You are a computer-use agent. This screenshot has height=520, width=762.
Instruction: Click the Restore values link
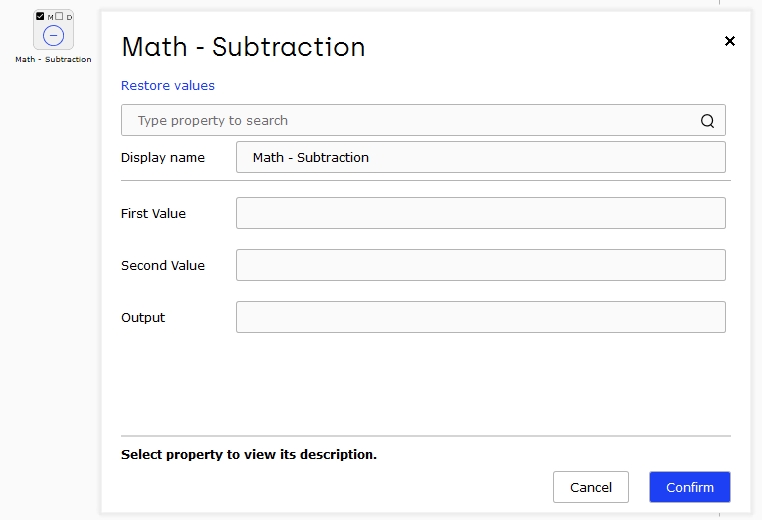[x=168, y=86]
